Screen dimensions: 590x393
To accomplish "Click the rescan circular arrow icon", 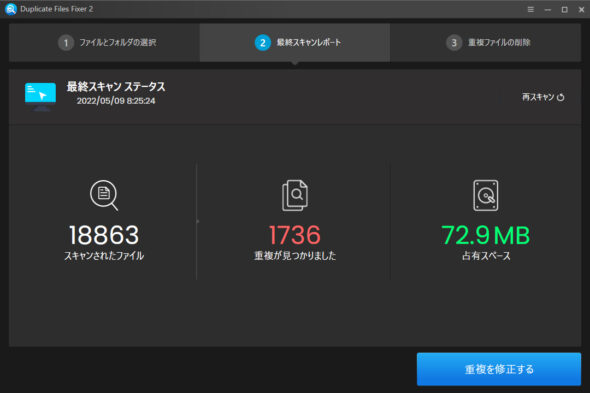I will [561, 97].
